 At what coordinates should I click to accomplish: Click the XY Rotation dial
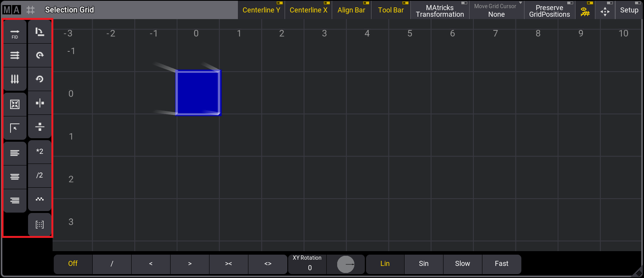tap(345, 264)
